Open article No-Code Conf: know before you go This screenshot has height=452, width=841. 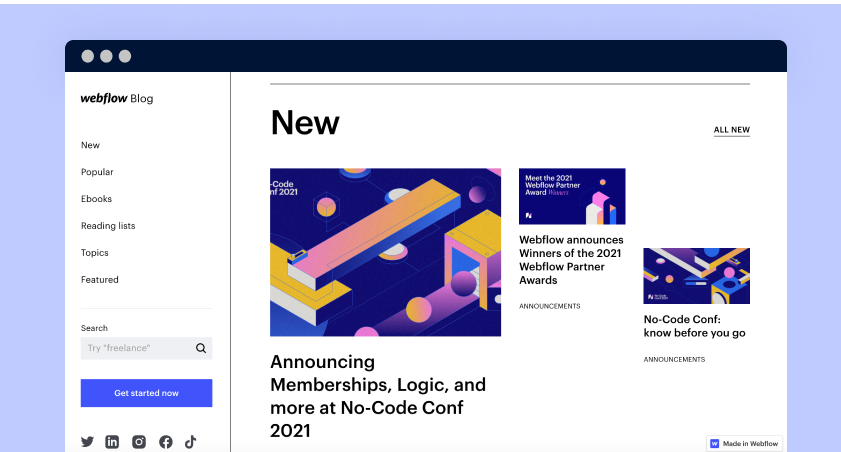coord(695,326)
